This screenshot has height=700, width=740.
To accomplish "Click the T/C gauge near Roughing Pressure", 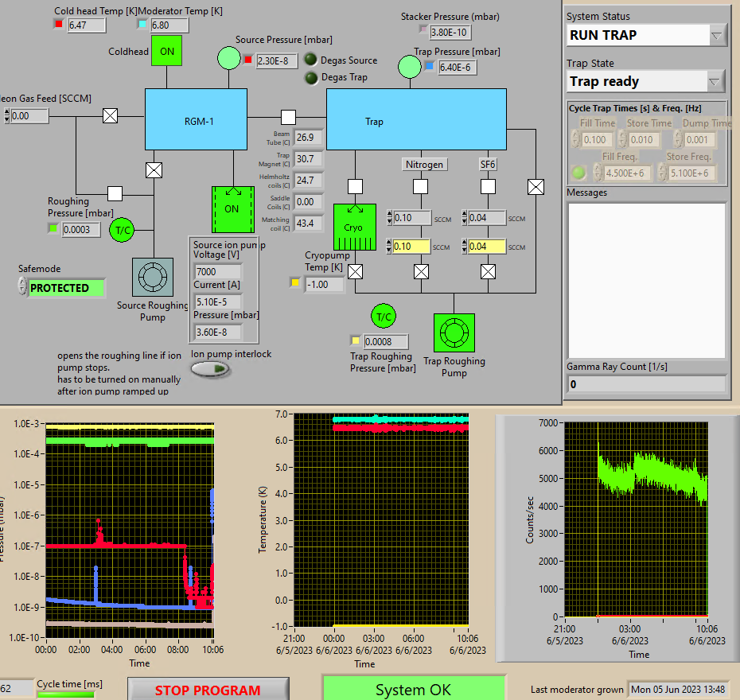I will 123,231.
